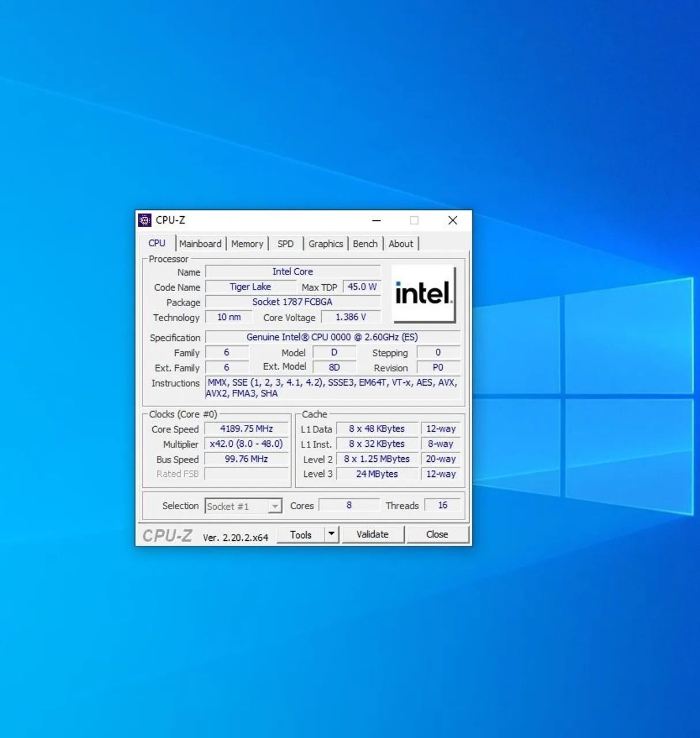Click the Intel logo image
Viewport: 700px width, 738px height.
[424, 293]
